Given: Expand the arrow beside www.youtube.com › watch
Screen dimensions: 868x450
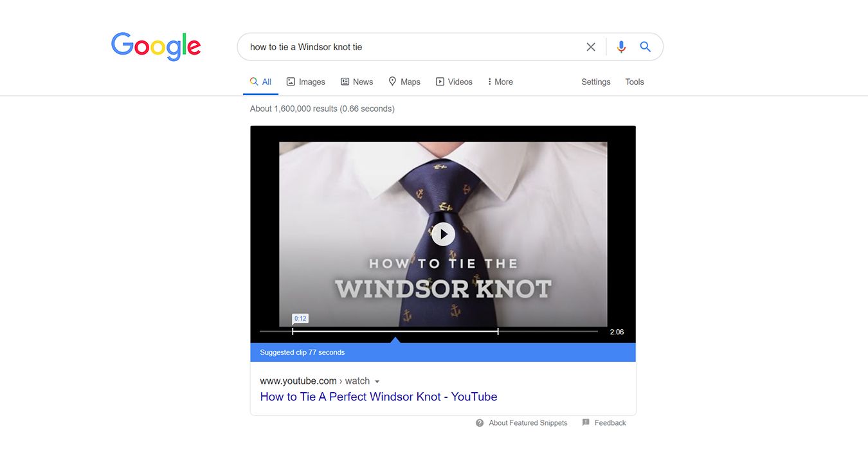Looking at the screenshot, I should (377, 381).
